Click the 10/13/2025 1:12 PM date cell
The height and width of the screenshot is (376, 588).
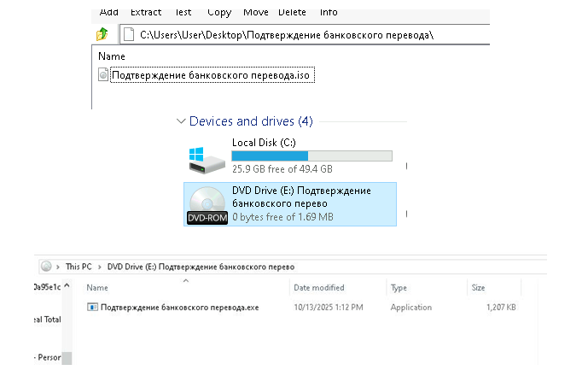click(x=329, y=308)
